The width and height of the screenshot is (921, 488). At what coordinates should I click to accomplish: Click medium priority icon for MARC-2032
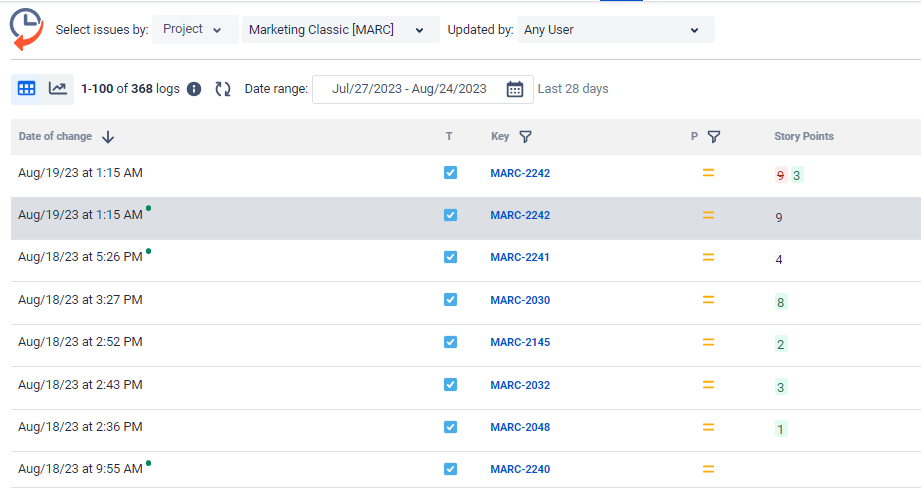708,385
